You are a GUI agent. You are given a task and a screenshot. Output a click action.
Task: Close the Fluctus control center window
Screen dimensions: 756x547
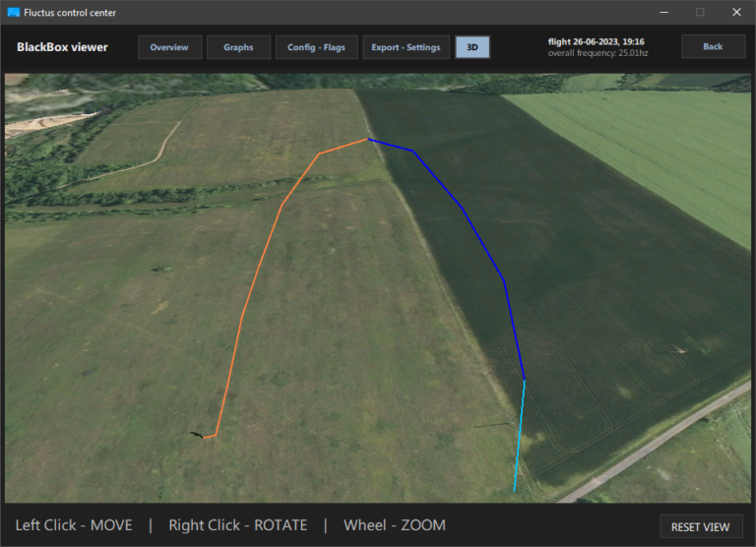pyautogui.click(x=736, y=12)
